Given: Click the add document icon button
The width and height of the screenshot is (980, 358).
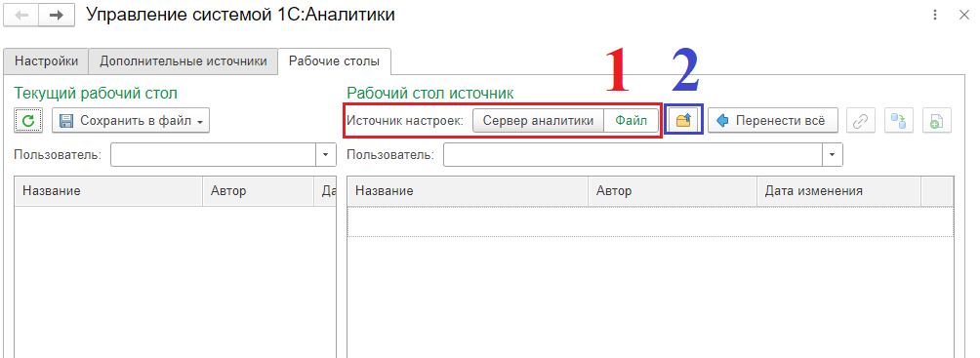Looking at the screenshot, I should (x=937, y=121).
